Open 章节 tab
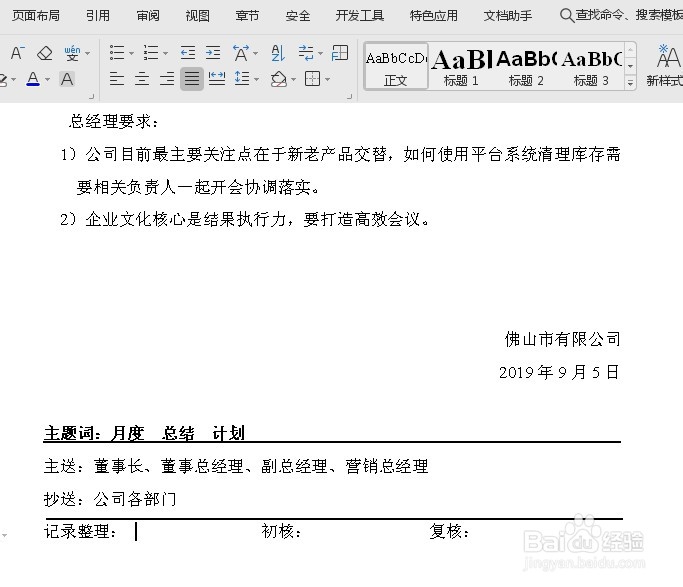 247,16
